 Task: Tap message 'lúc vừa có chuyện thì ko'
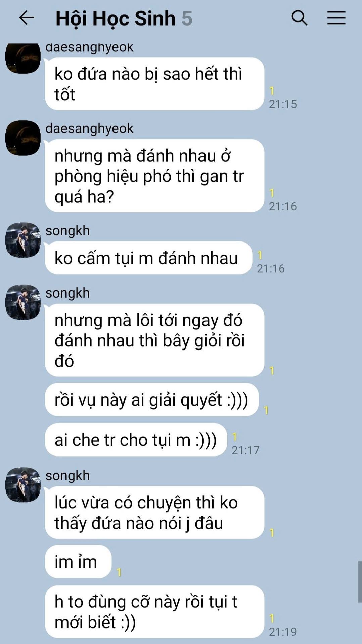(155, 513)
